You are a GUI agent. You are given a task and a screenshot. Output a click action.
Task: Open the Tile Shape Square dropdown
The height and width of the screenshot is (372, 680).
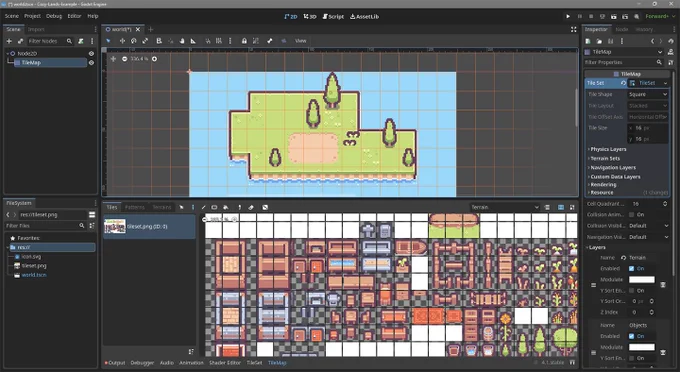648,95
